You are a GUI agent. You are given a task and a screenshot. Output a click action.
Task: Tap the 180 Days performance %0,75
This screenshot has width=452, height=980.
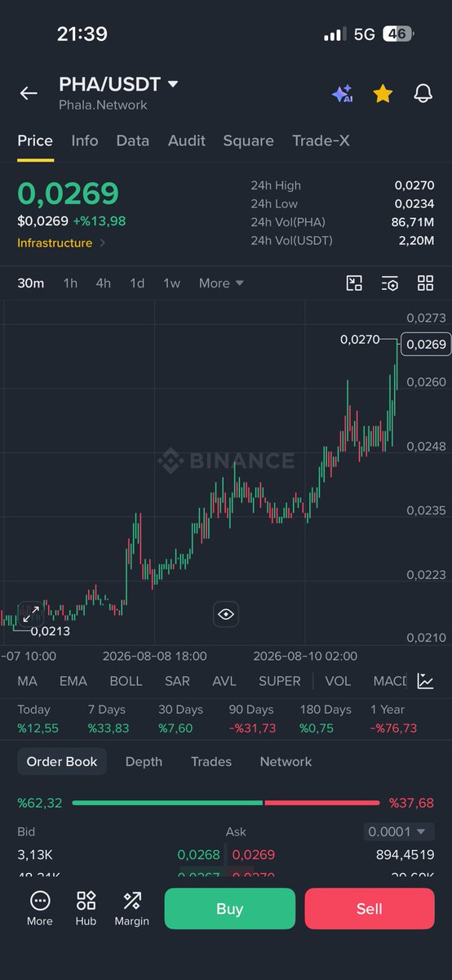click(x=317, y=728)
